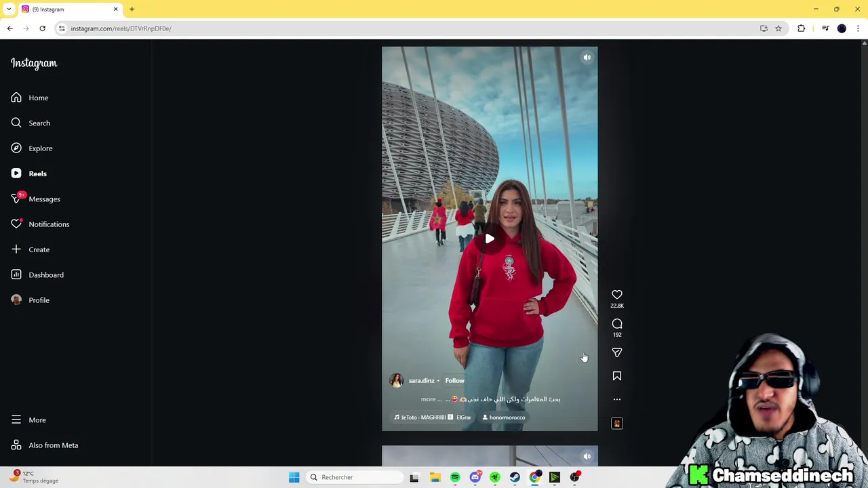This screenshot has width=868, height=488.
Task: Open Chrome profile avatar
Action: pyautogui.click(x=842, y=28)
